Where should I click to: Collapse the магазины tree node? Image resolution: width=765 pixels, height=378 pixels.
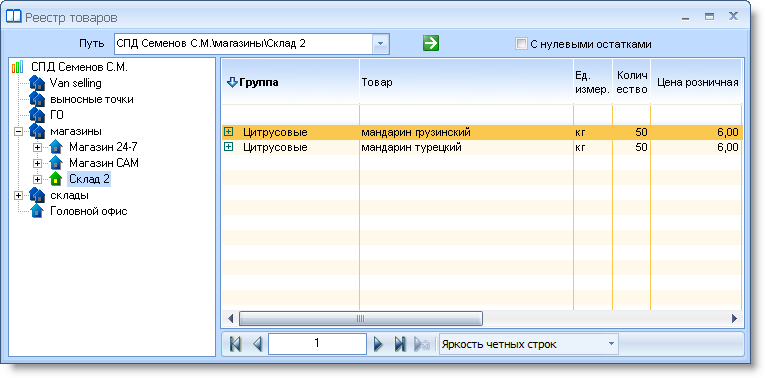tap(19, 131)
